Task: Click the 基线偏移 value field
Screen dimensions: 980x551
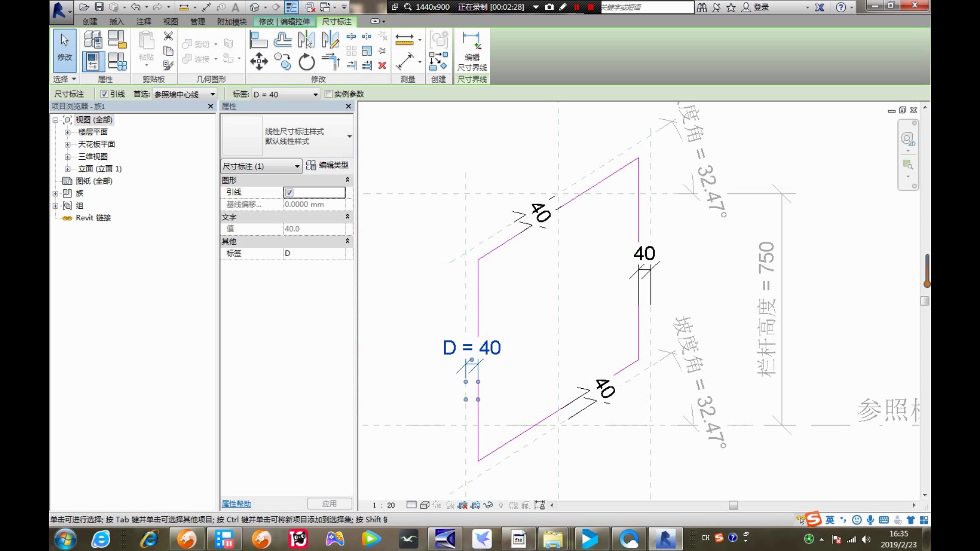Action: tap(314, 205)
